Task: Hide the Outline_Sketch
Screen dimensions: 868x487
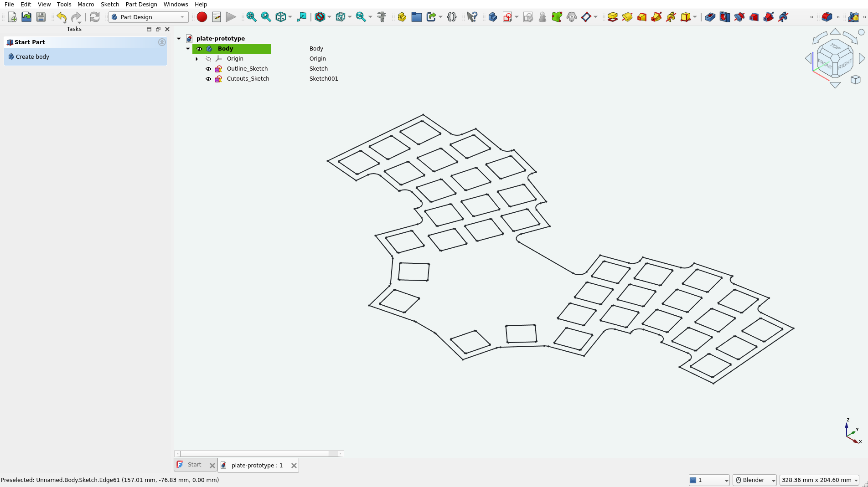Action: tap(208, 69)
